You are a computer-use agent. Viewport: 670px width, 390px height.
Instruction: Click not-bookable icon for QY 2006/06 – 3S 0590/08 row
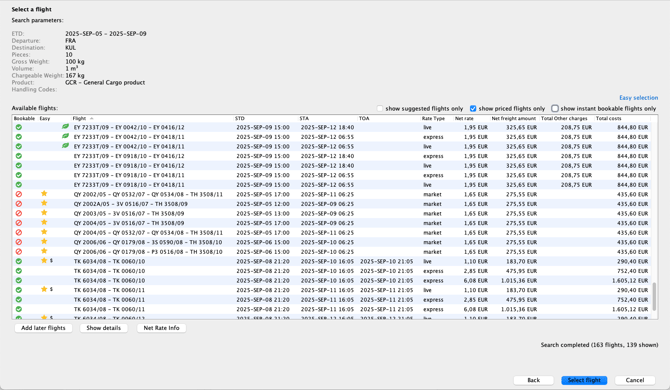18,242
